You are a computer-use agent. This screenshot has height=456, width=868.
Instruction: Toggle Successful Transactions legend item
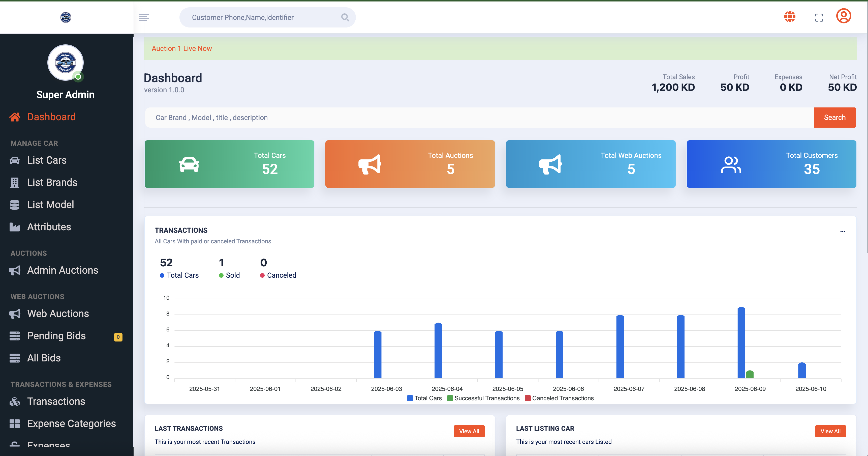483,398
